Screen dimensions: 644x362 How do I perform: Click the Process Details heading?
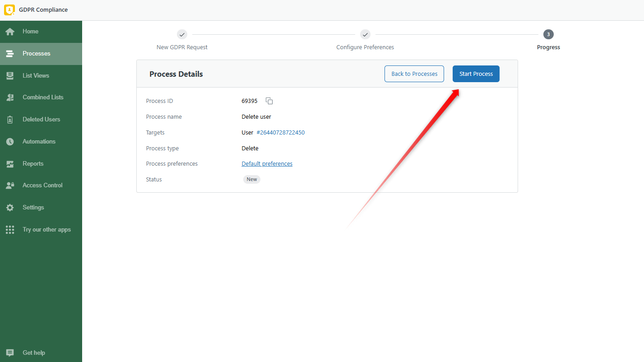pyautogui.click(x=176, y=74)
